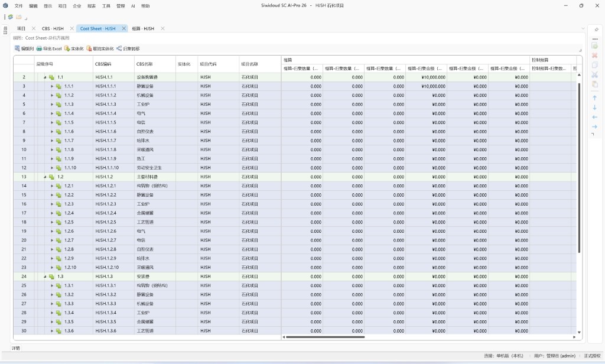Click the right arrow in the right sidebar
This screenshot has width=605, height=364.
pyautogui.click(x=594, y=126)
